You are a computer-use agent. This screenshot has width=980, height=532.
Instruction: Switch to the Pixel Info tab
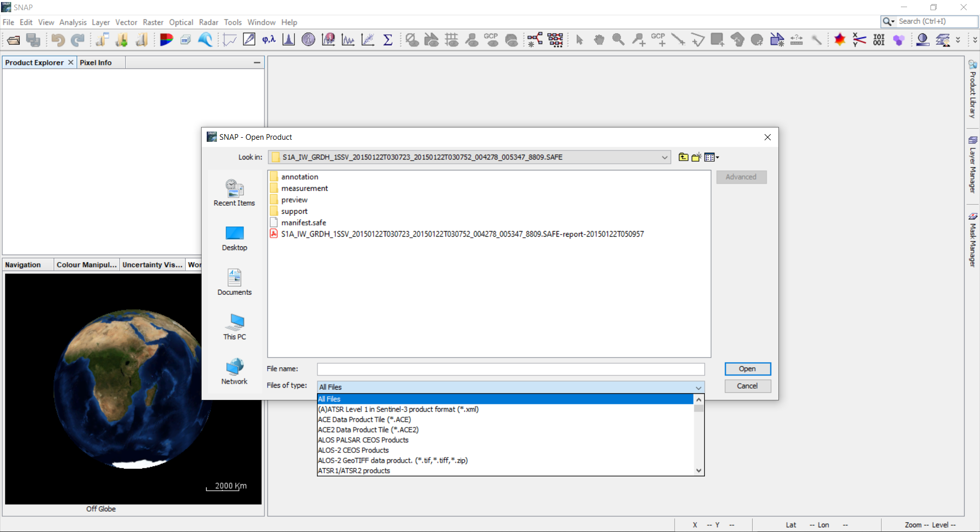pos(95,62)
